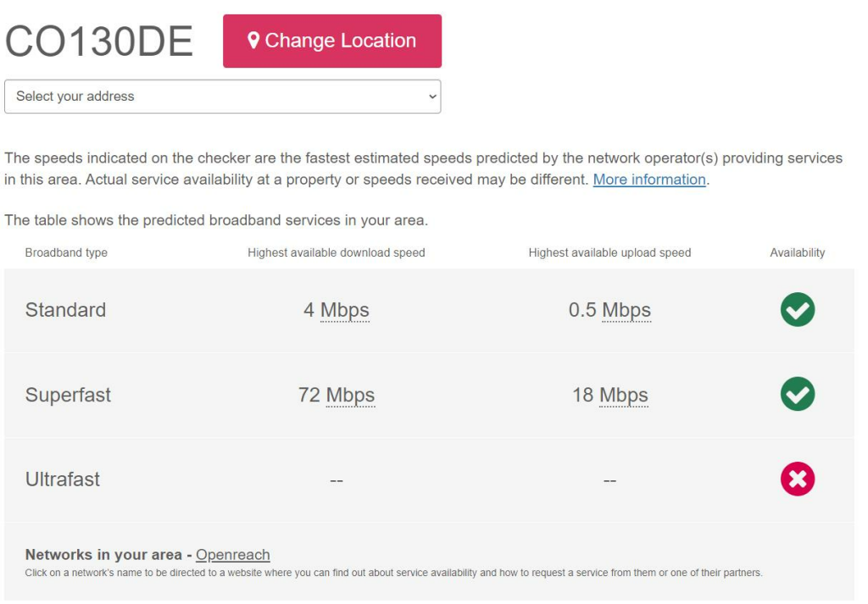This screenshot has height=604, width=868.
Task: Click Mbps abbreviation beside 18 upload speed
Action: coord(624,395)
